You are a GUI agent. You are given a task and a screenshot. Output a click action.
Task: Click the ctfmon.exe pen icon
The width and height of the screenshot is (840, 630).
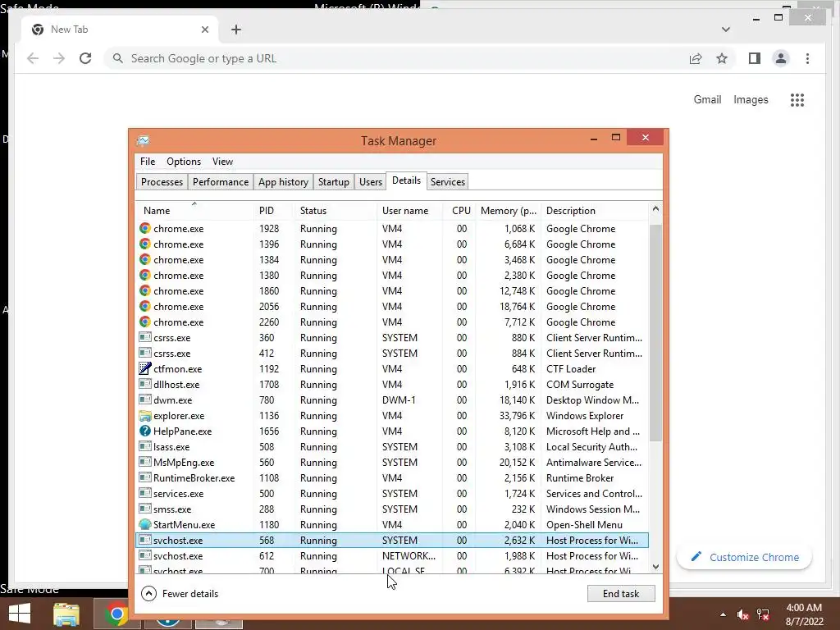[x=144, y=368]
